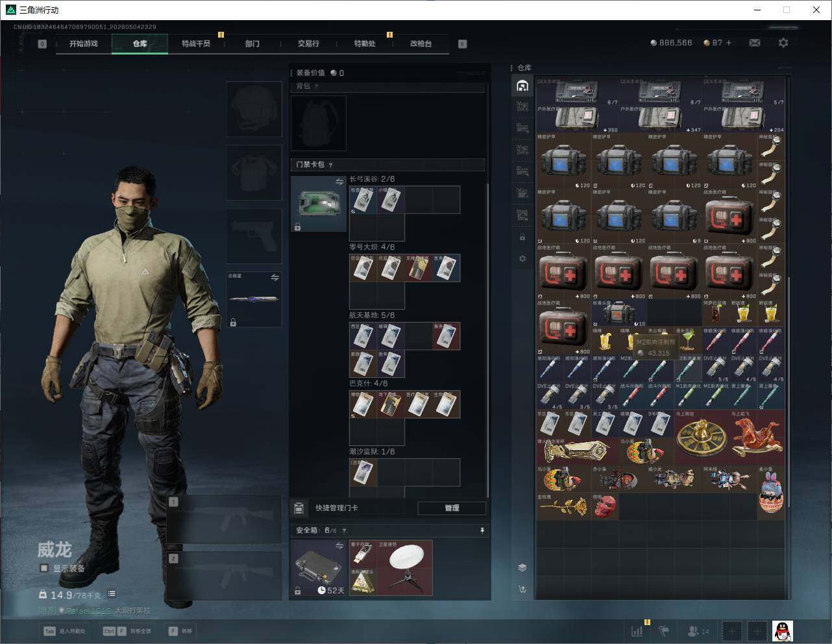Click the help icon next to 门禁卡包
Viewport: 832px width, 644px height.
coord(331,165)
